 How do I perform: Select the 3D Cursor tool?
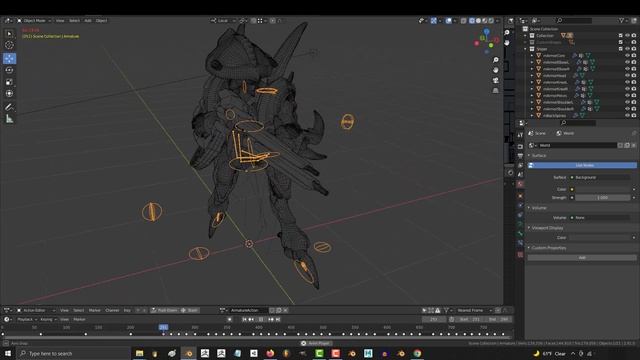9,45
